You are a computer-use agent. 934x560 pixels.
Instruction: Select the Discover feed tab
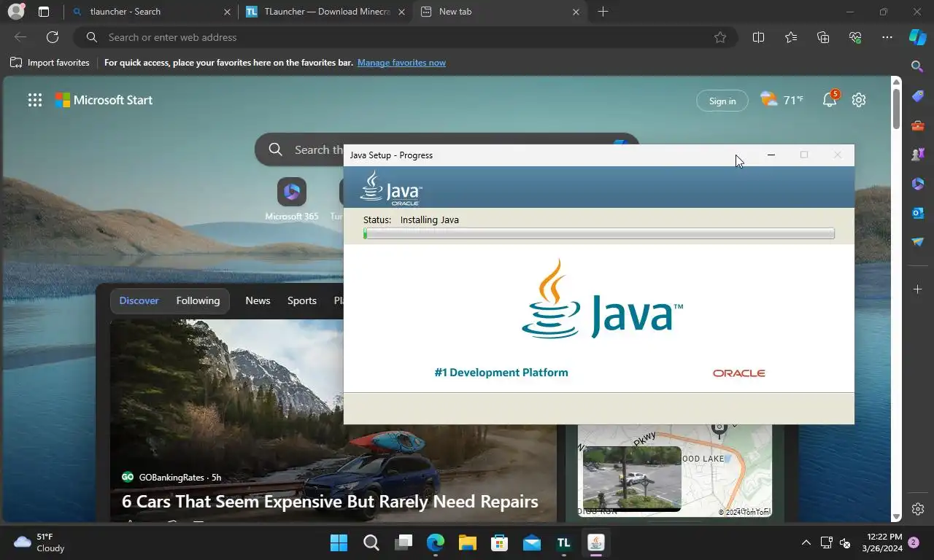[x=139, y=300]
